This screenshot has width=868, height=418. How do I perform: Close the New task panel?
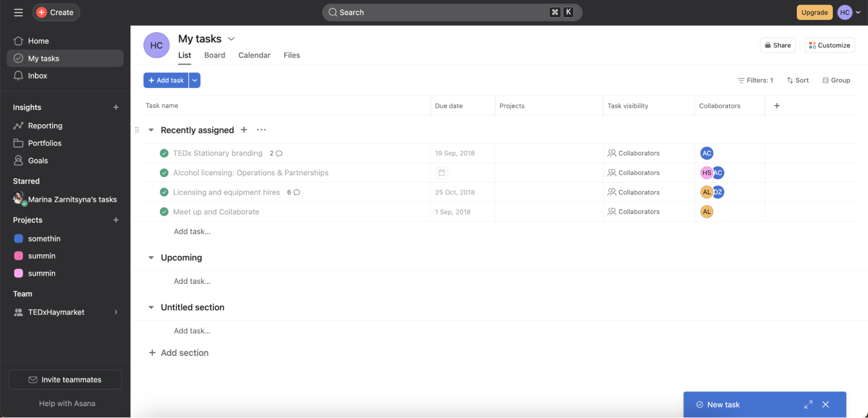tap(825, 405)
